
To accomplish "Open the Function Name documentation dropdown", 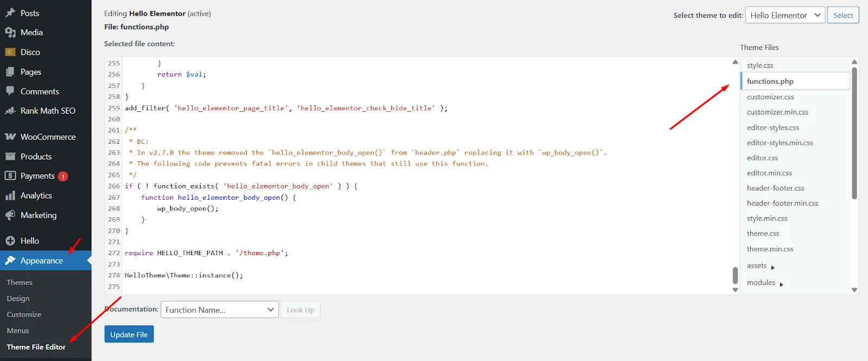I will point(220,309).
